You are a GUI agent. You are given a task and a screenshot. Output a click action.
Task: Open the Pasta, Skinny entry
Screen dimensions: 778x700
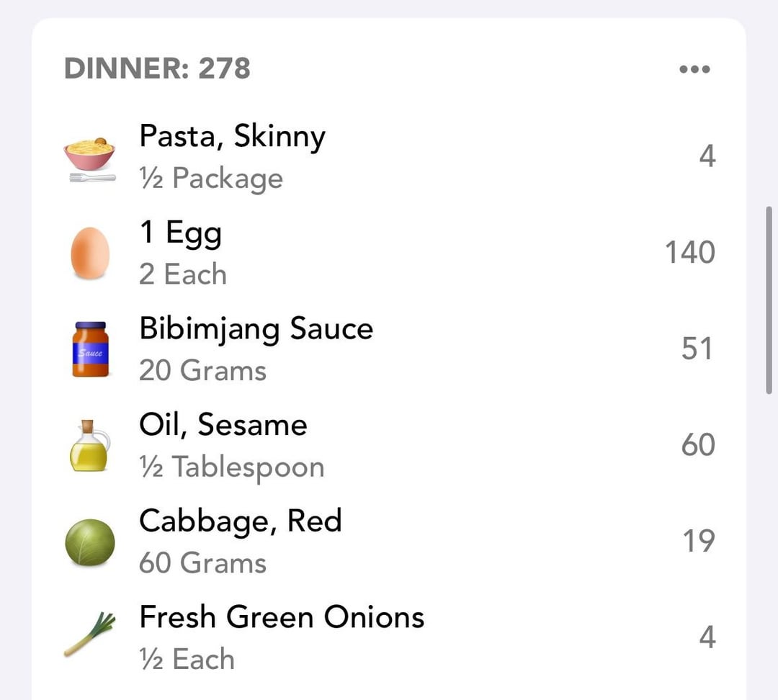pyautogui.click(x=389, y=157)
